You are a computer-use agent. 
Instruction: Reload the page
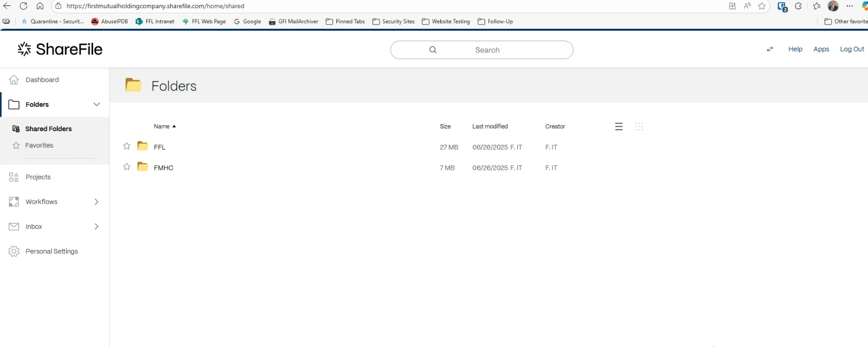pos(23,6)
